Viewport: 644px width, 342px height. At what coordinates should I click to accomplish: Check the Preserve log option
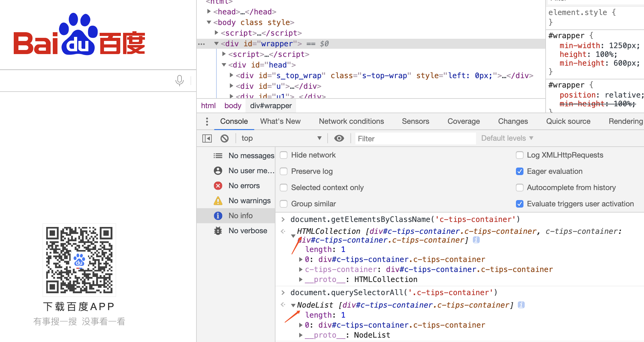284,171
